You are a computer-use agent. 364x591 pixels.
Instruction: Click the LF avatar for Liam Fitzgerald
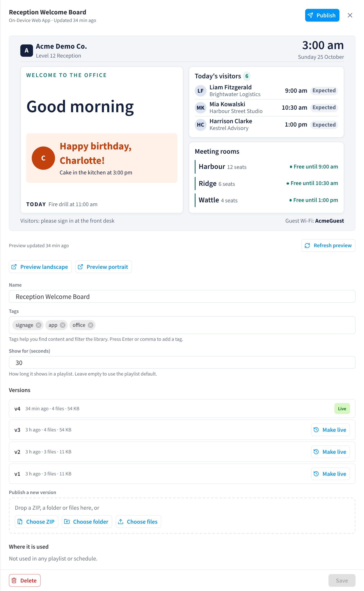tap(200, 91)
